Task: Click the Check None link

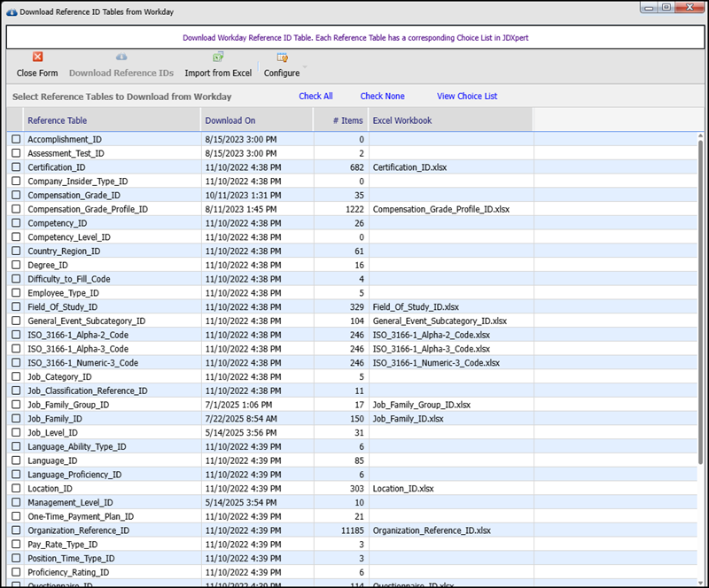Action: pos(383,96)
